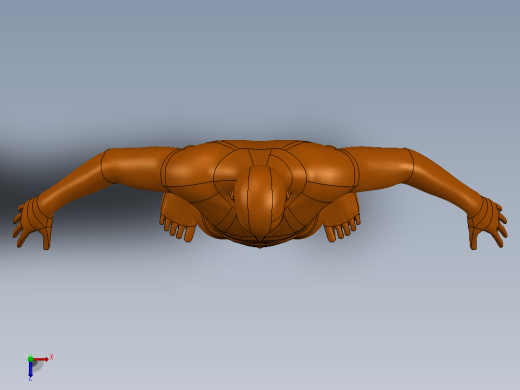Click the blue Z axis arrow of the orientation triad
The image size is (520, 390).
(x=30, y=369)
